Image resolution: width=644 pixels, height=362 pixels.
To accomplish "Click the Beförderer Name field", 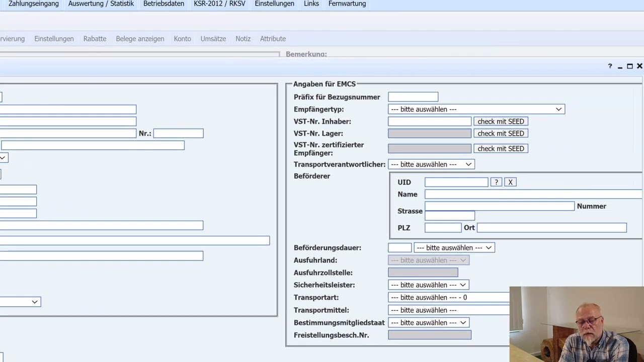I will tap(534, 194).
